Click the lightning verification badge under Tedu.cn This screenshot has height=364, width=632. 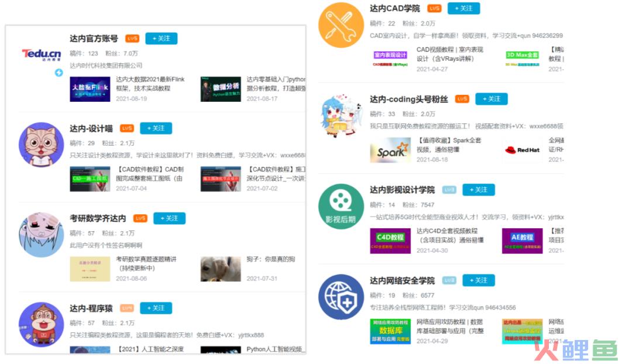tap(59, 73)
